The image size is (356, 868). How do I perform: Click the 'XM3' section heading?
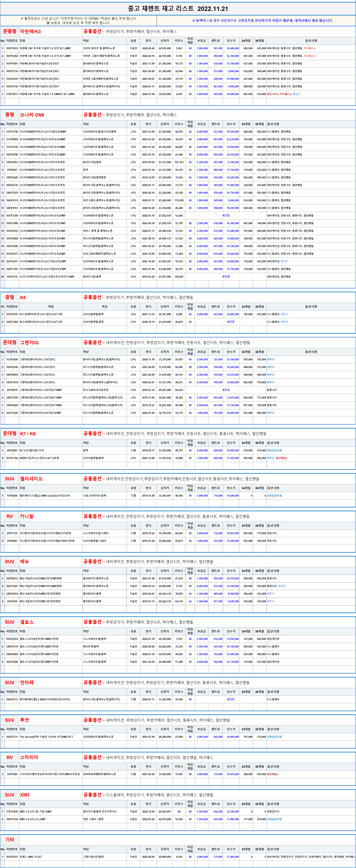25,795
